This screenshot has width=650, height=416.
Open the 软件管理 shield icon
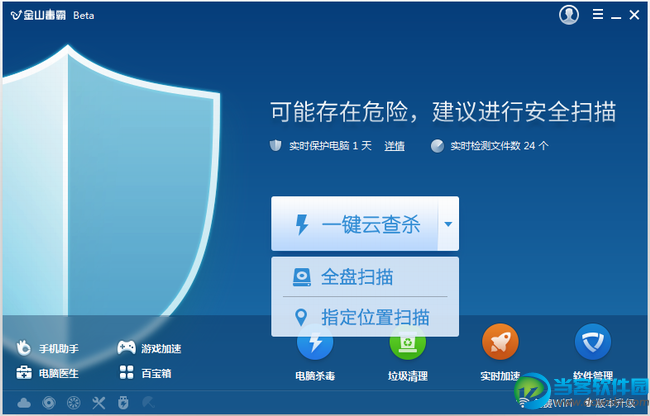(x=593, y=342)
